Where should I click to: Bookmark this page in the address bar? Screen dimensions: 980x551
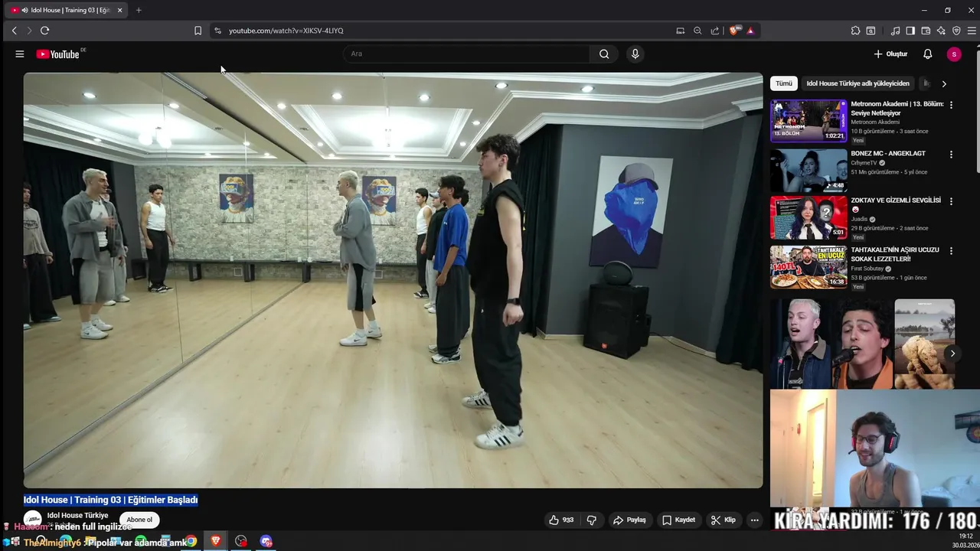[x=198, y=31]
